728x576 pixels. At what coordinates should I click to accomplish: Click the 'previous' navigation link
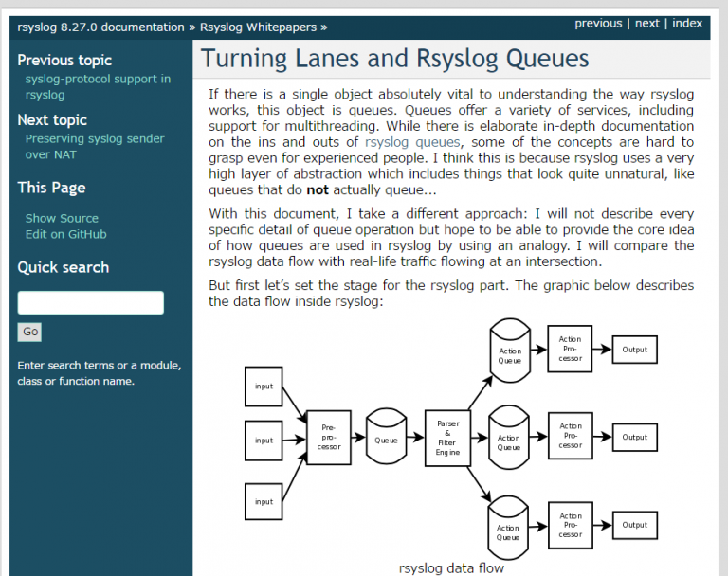(598, 24)
